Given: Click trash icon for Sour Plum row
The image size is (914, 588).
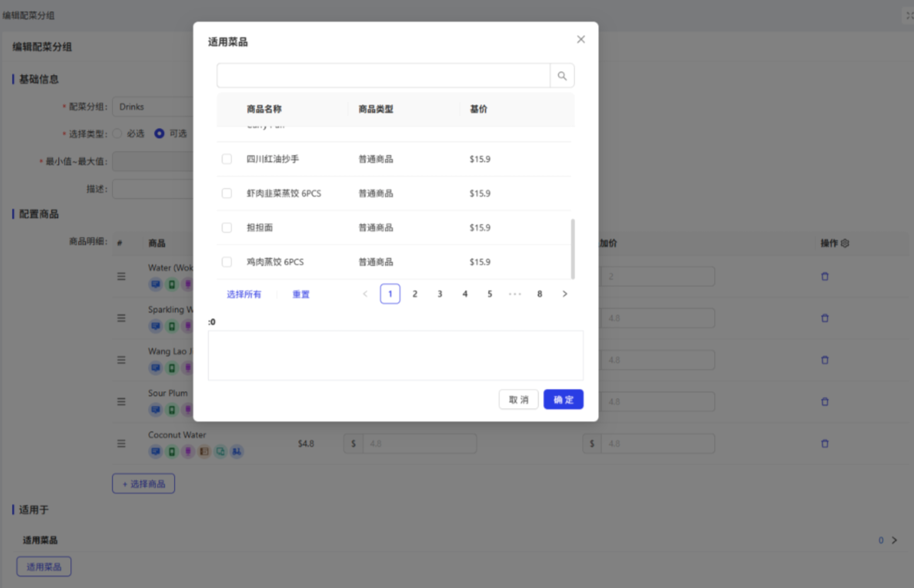Looking at the screenshot, I should click(x=824, y=402).
